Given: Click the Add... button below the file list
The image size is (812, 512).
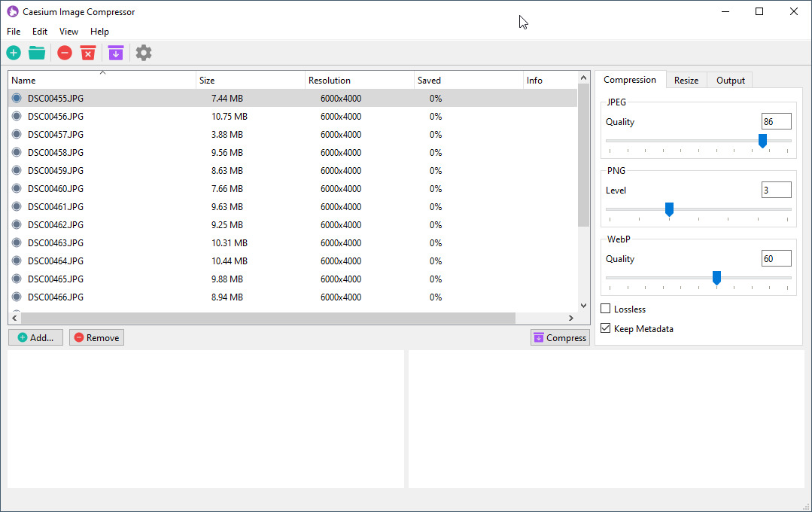Looking at the screenshot, I should click(x=35, y=337).
